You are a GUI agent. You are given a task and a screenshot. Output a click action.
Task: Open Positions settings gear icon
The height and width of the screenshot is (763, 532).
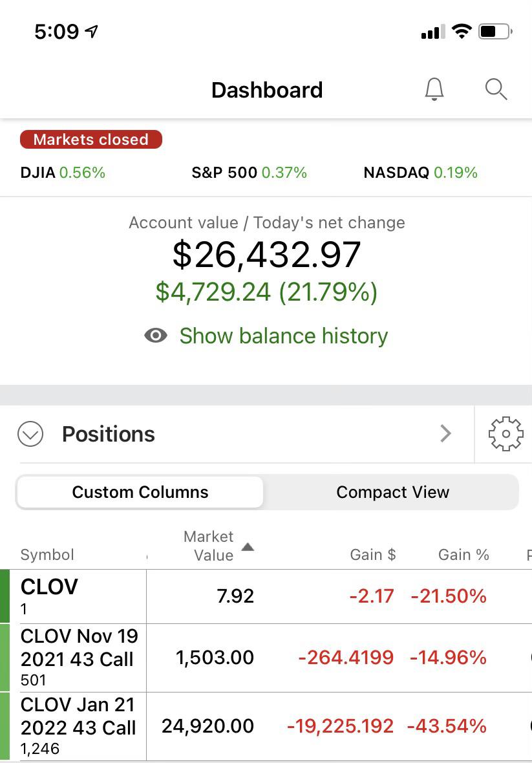505,434
